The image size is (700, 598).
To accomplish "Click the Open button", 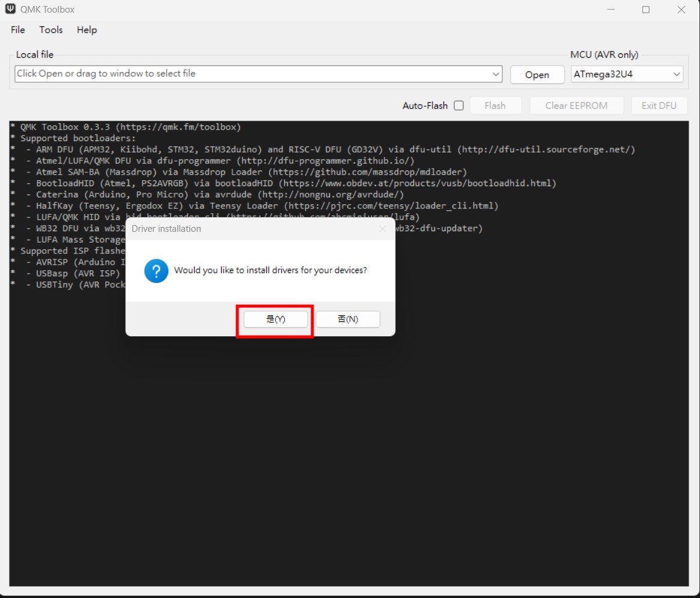I will coord(537,74).
